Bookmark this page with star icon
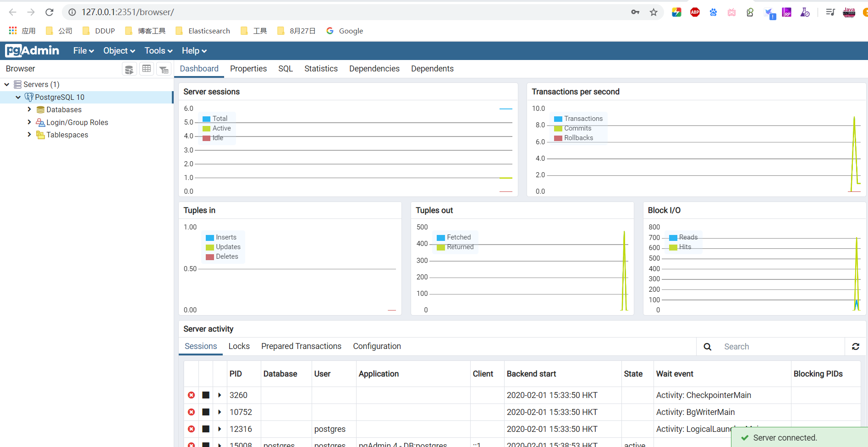Image resolution: width=868 pixels, height=447 pixels. tap(654, 12)
